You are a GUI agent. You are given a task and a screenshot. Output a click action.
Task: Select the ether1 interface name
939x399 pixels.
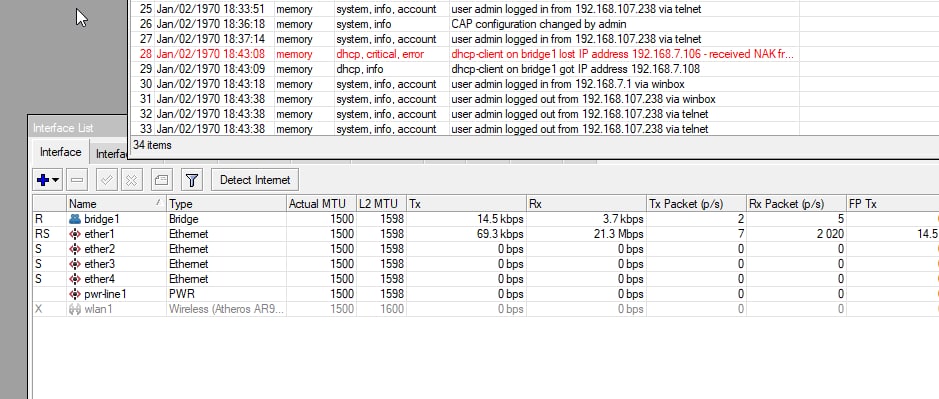[x=99, y=234]
